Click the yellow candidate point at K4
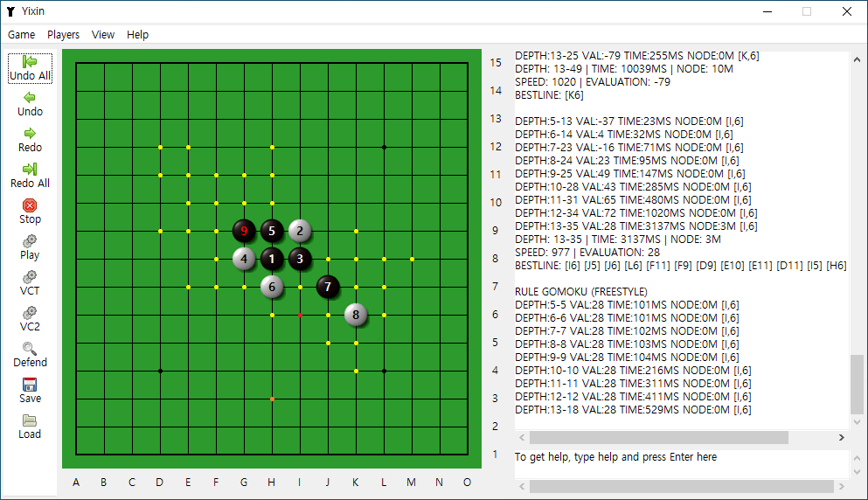The height and width of the screenshot is (500, 868). (x=356, y=371)
